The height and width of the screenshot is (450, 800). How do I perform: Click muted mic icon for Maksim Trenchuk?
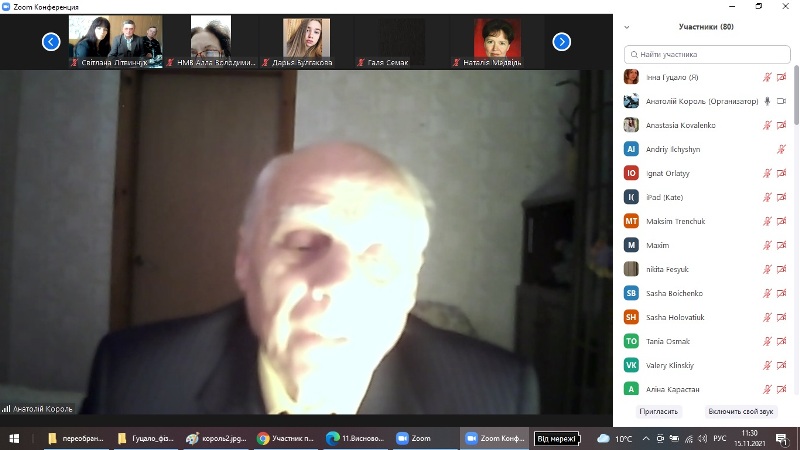coord(767,221)
